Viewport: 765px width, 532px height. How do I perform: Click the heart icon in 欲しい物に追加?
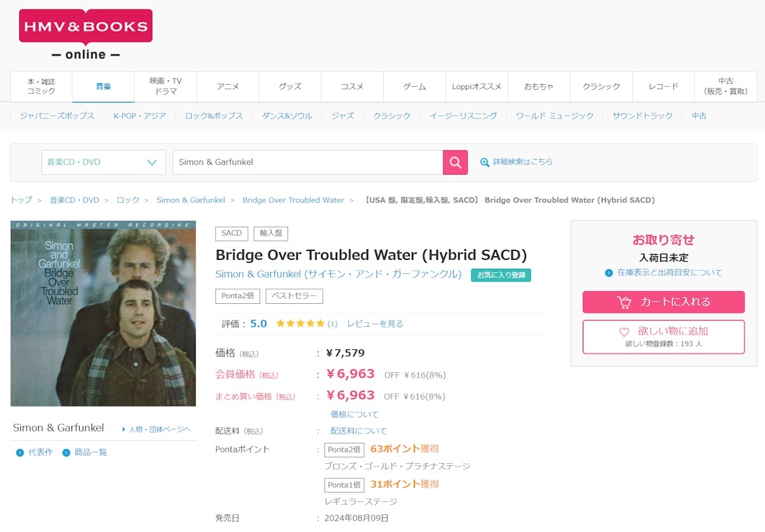(x=624, y=332)
